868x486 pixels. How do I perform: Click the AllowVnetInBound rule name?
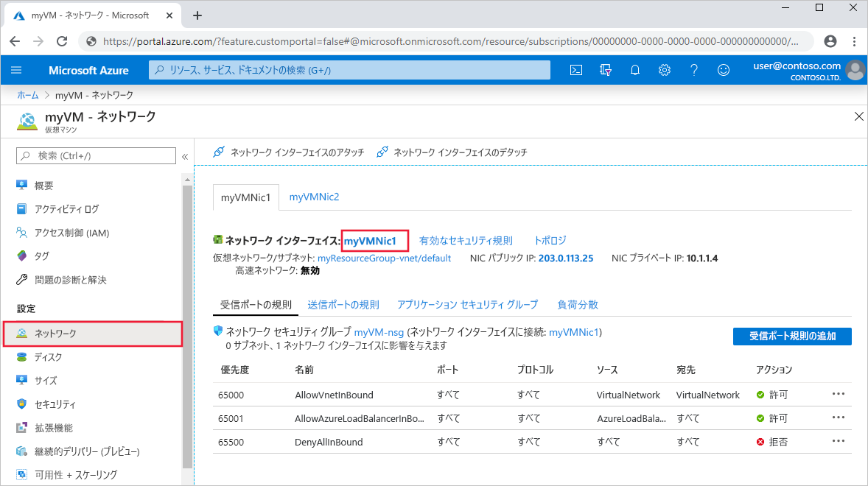pos(334,395)
